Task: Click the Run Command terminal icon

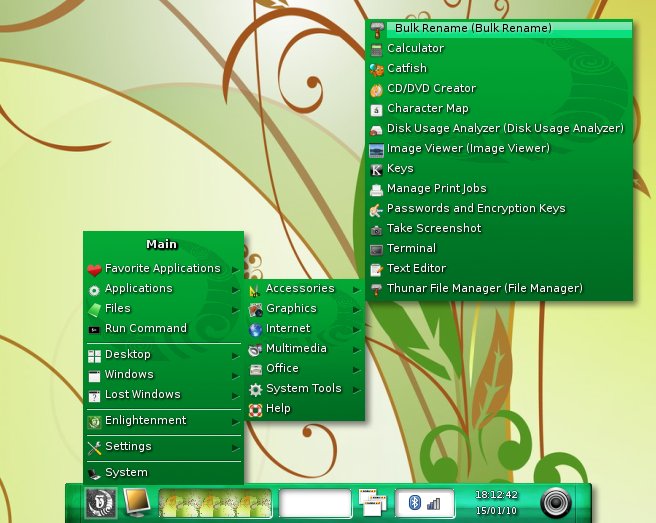Action: coord(95,330)
